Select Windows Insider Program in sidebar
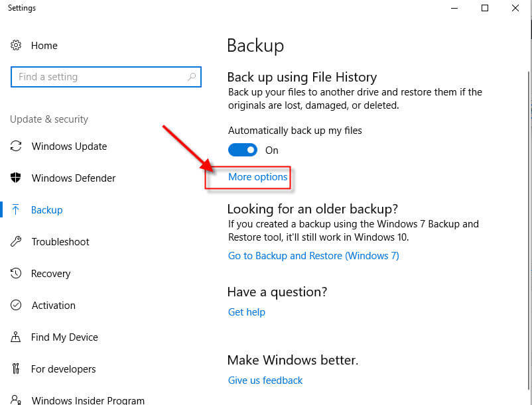This screenshot has height=405, width=532. (x=88, y=400)
